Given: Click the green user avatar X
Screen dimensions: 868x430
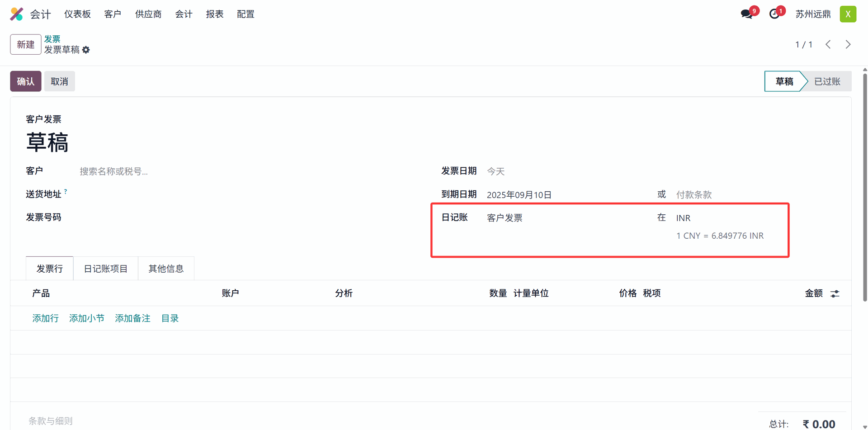Looking at the screenshot, I should click(848, 14).
